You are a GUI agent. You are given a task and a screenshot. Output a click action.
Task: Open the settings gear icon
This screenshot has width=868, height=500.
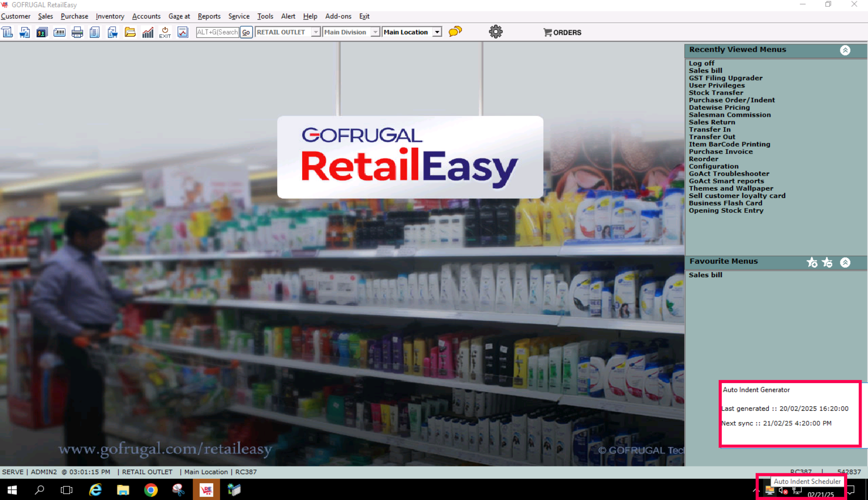[x=496, y=32]
